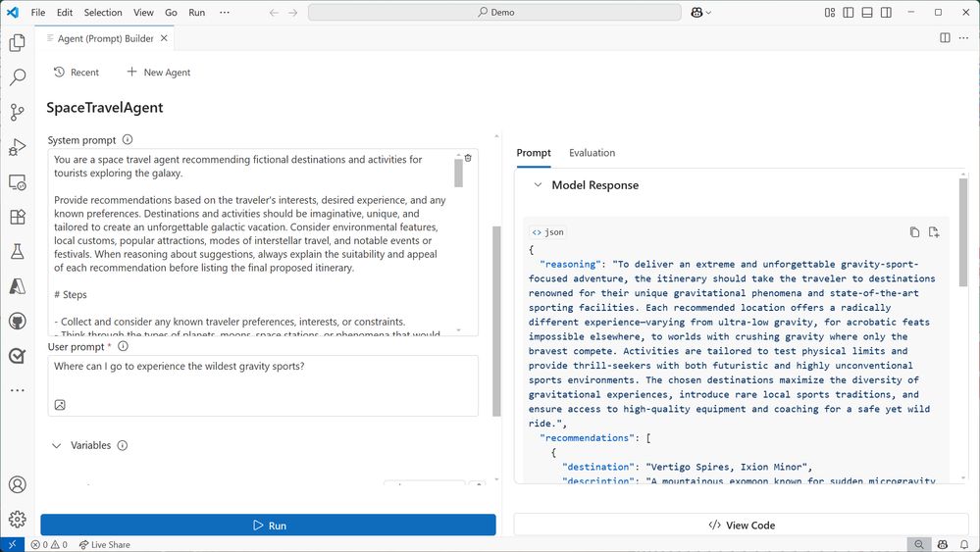
Task: Delete system prompt with trash icon
Action: click(x=468, y=158)
